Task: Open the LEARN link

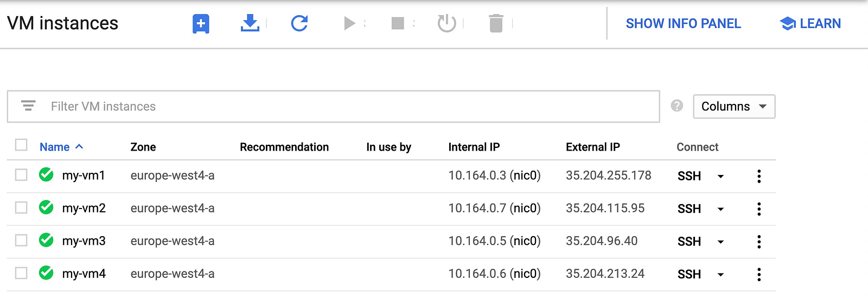Action: pos(810,23)
